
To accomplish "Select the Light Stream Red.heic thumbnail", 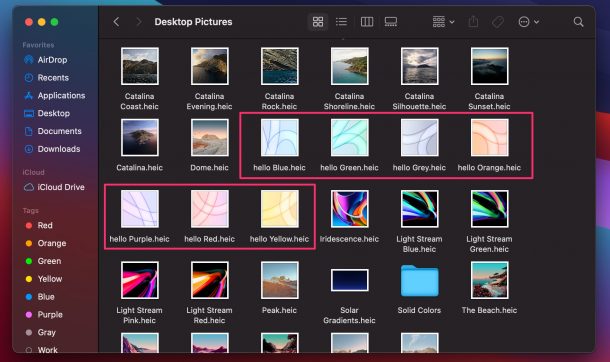I will tap(210, 280).
